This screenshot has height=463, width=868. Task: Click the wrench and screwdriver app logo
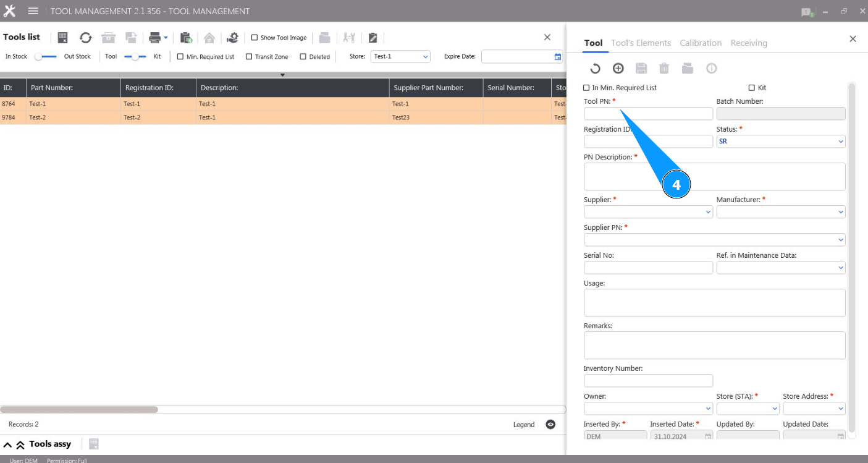9,11
